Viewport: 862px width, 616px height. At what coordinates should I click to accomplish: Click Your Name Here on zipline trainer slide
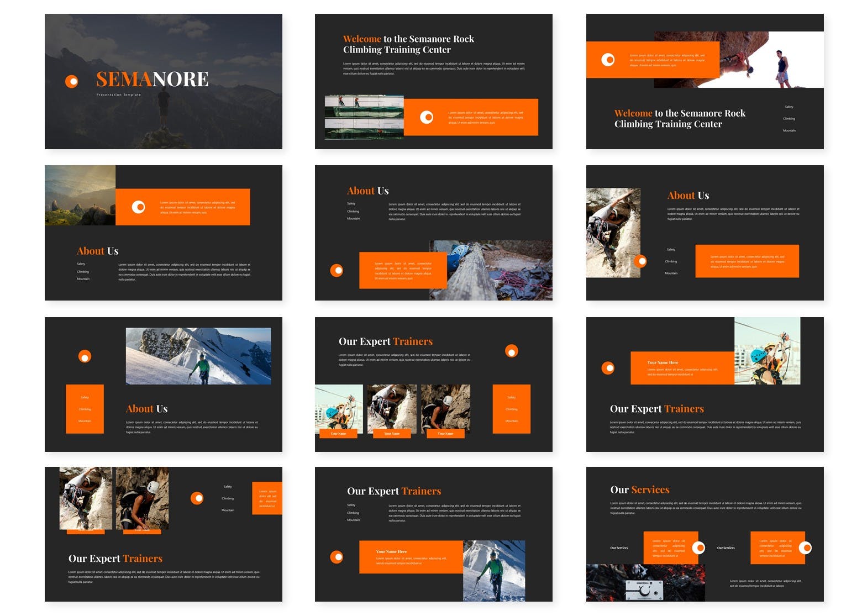663,362
